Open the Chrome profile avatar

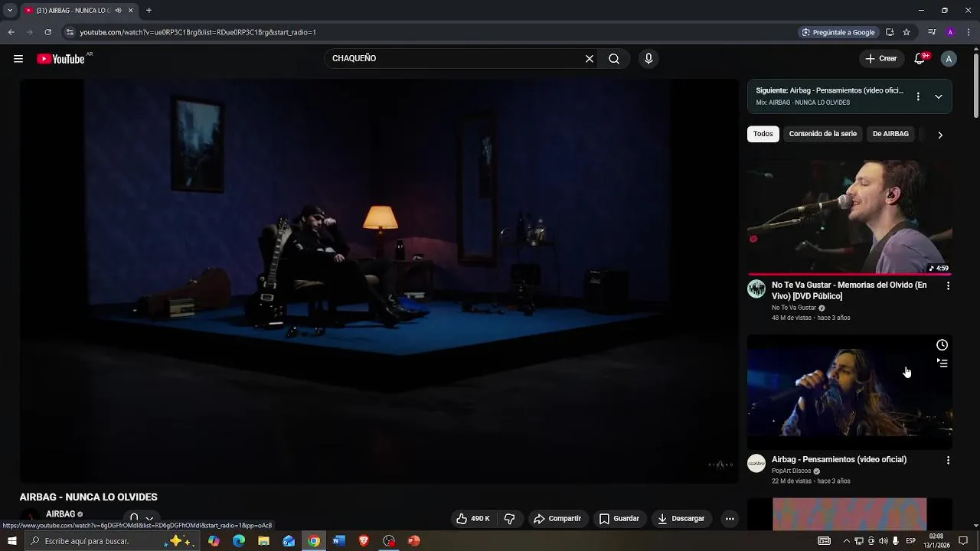[x=950, y=32]
